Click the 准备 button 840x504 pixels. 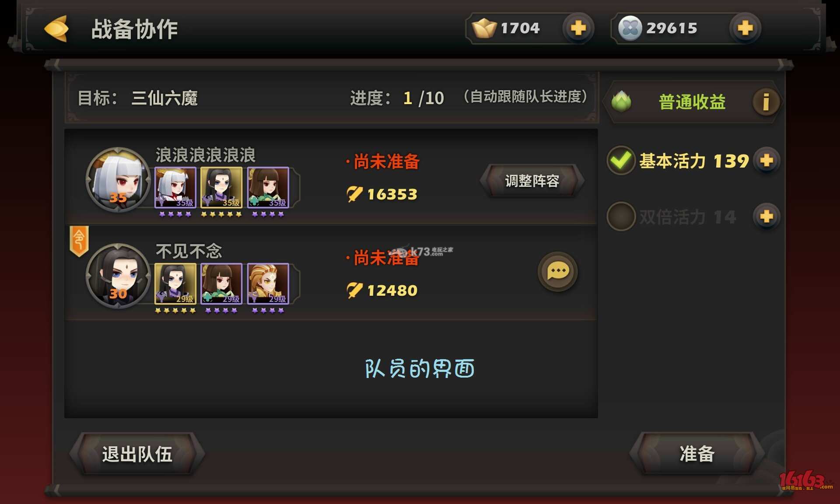tap(696, 454)
